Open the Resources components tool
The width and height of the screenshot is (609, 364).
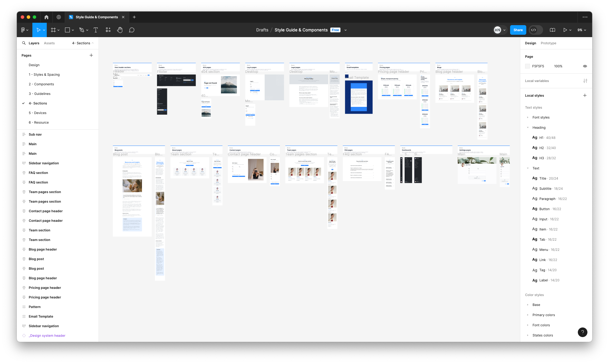tap(108, 30)
